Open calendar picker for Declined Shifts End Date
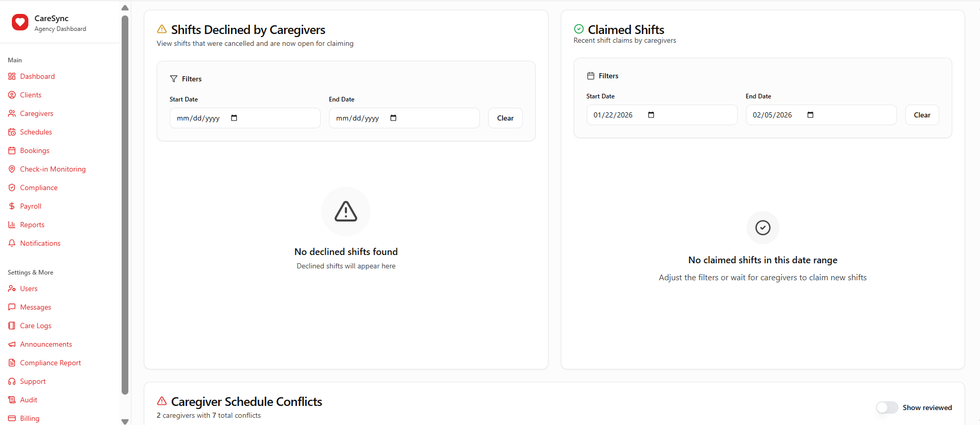Image resolution: width=980 pixels, height=425 pixels. [393, 118]
